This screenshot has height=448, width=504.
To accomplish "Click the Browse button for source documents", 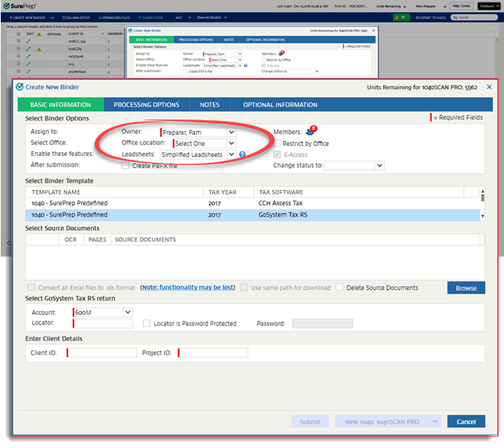I will (465, 288).
